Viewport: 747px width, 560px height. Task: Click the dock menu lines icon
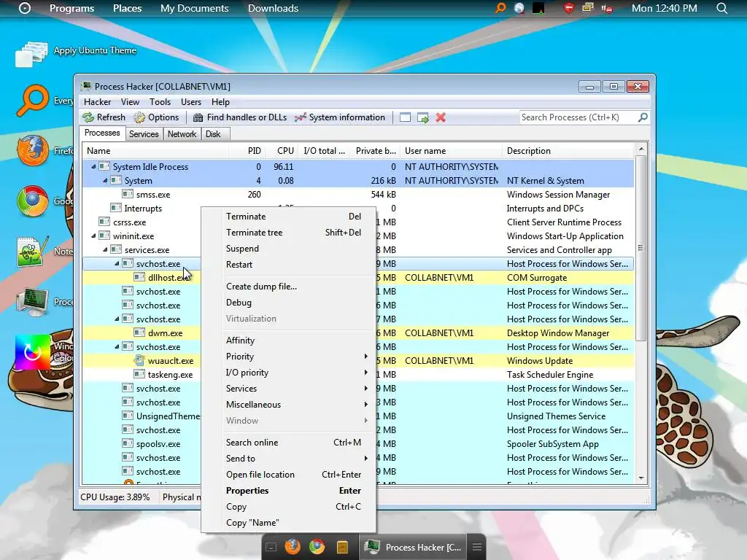tap(477, 547)
